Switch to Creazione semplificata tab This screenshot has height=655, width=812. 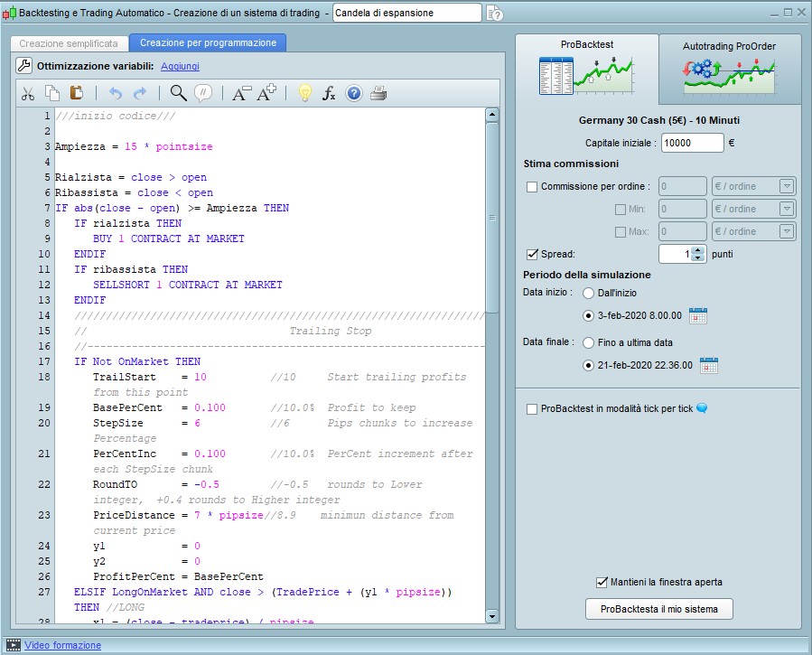coord(69,43)
